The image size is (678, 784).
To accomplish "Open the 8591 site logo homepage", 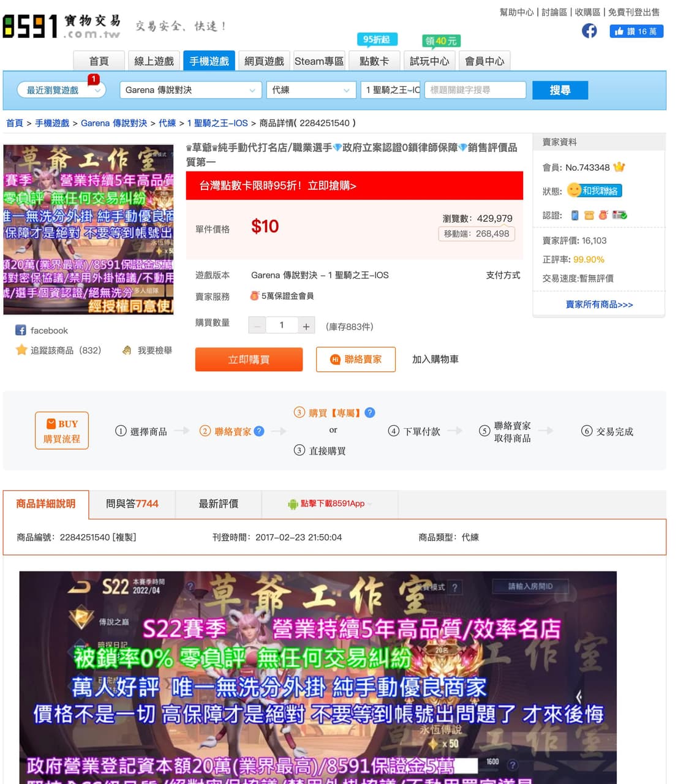I will tap(61, 26).
